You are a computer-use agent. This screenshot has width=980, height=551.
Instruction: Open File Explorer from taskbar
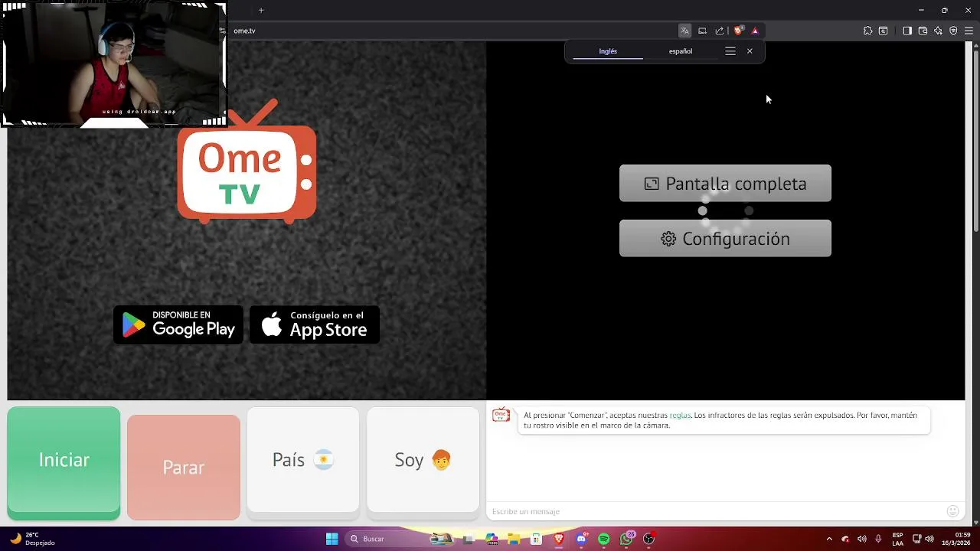click(x=514, y=539)
